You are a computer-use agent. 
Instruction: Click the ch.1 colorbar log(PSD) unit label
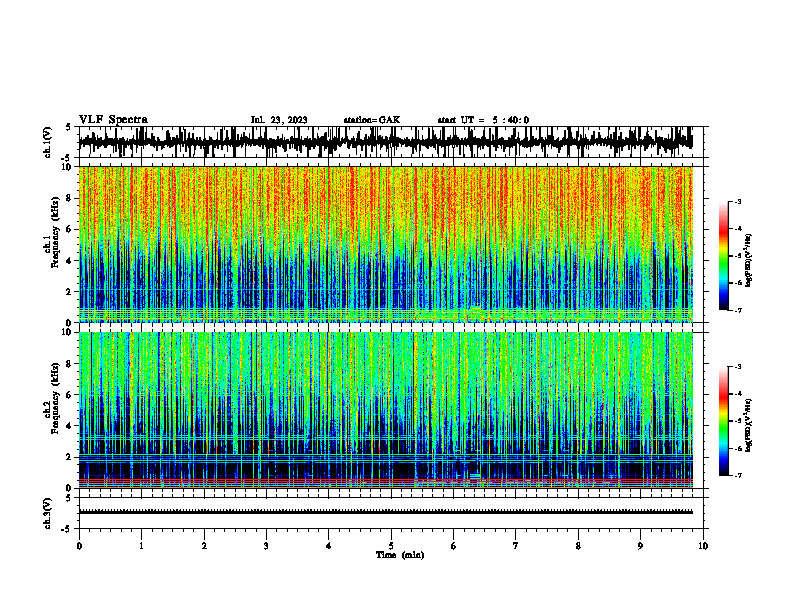748,260
